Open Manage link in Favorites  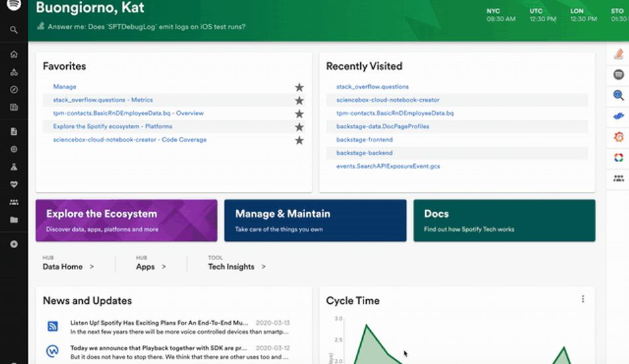[x=65, y=87]
